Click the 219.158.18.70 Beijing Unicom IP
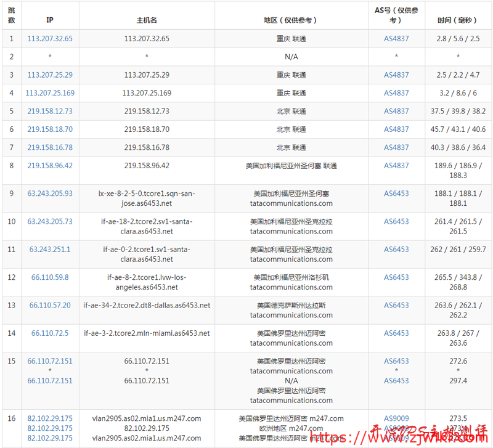 tap(49, 129)
